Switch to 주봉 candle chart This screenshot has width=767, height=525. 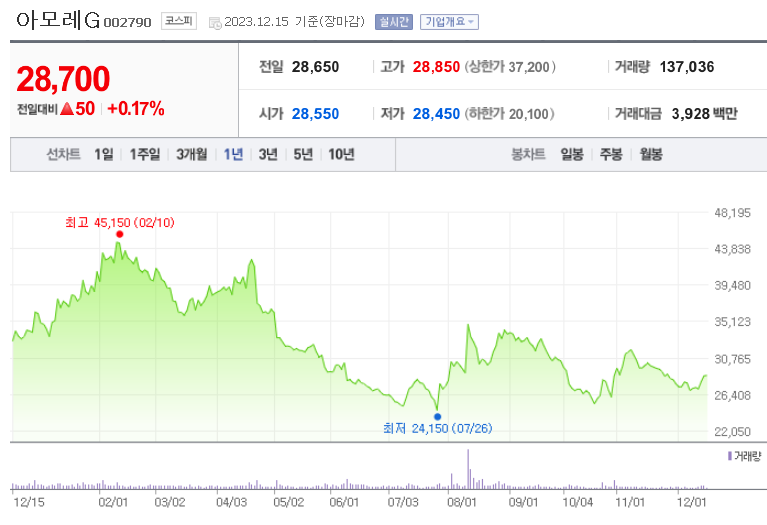point(611,155)
